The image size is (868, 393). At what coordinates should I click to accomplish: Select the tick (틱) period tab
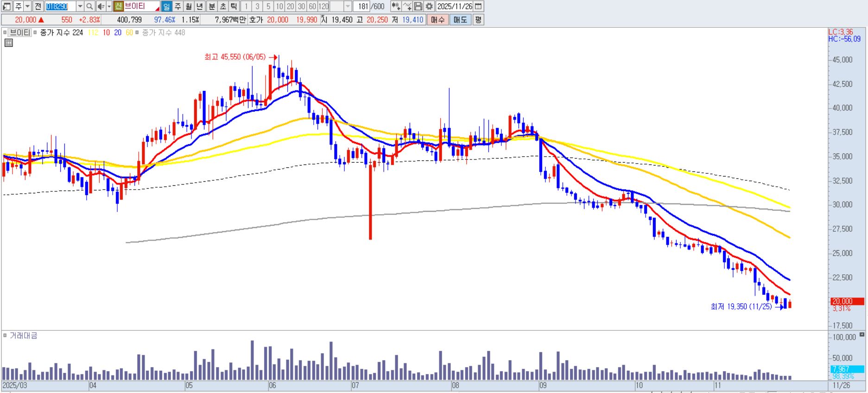pos(234,6)
